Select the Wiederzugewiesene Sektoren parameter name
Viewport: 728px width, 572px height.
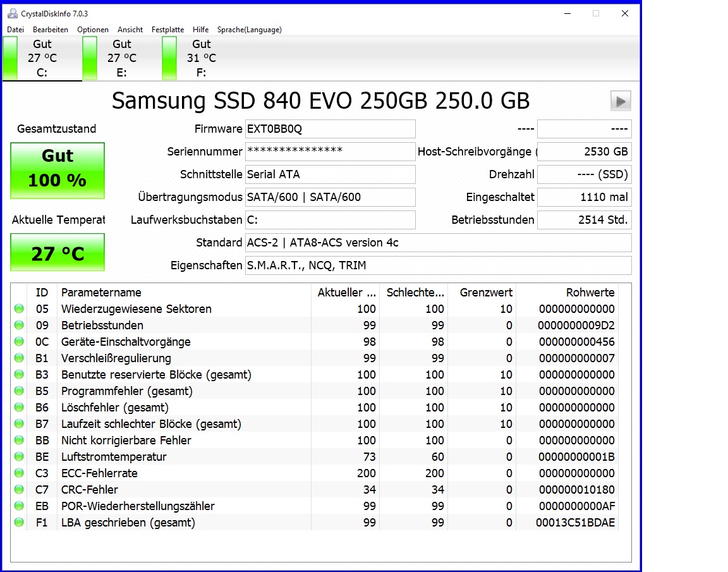[136, 308]
